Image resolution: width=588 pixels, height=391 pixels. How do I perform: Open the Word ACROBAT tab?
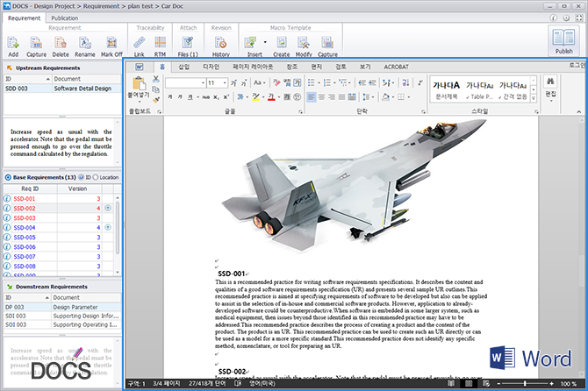[x=396, y=67]
